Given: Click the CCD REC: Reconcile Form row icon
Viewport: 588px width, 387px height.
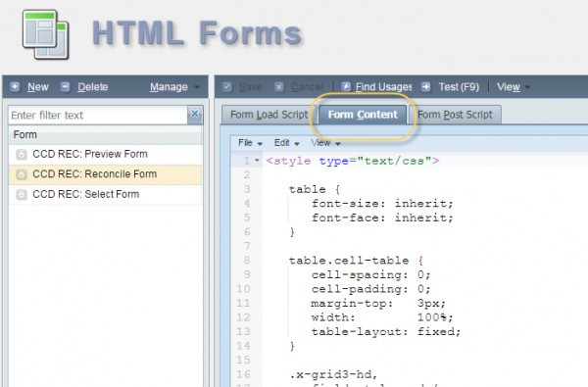Looking at the screenshot, I should 22,174.
